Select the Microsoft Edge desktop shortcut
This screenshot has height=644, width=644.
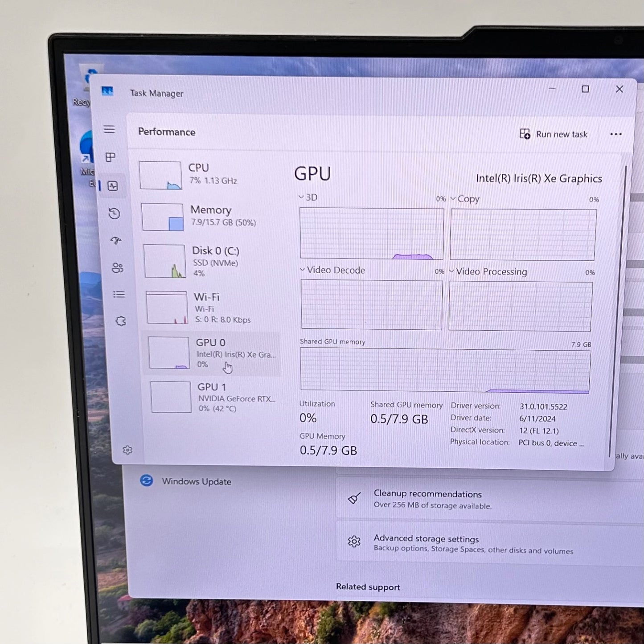click(x=88, y=159)
